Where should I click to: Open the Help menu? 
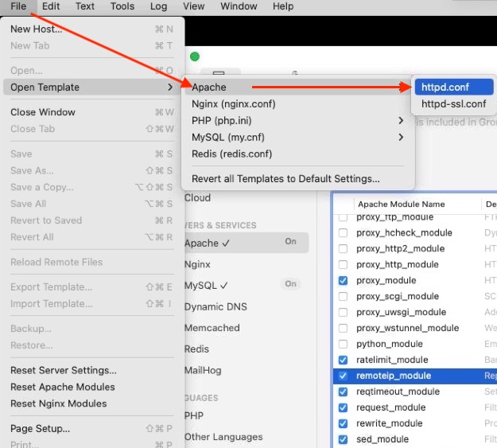click(x=283, y=6)
